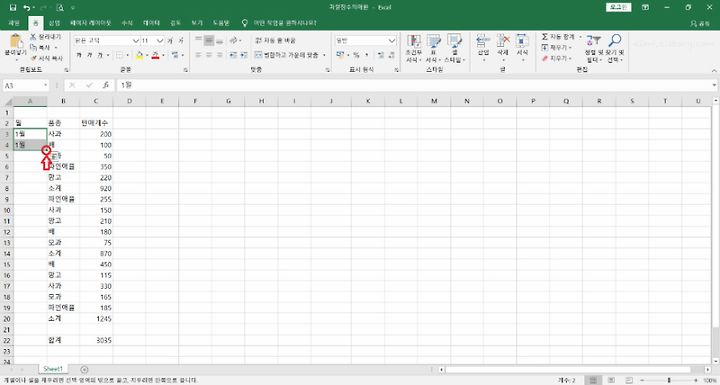Open print preview from the quick access toolbar
The width and height of the screenshot is (720, 385).
tap(60, 7)
